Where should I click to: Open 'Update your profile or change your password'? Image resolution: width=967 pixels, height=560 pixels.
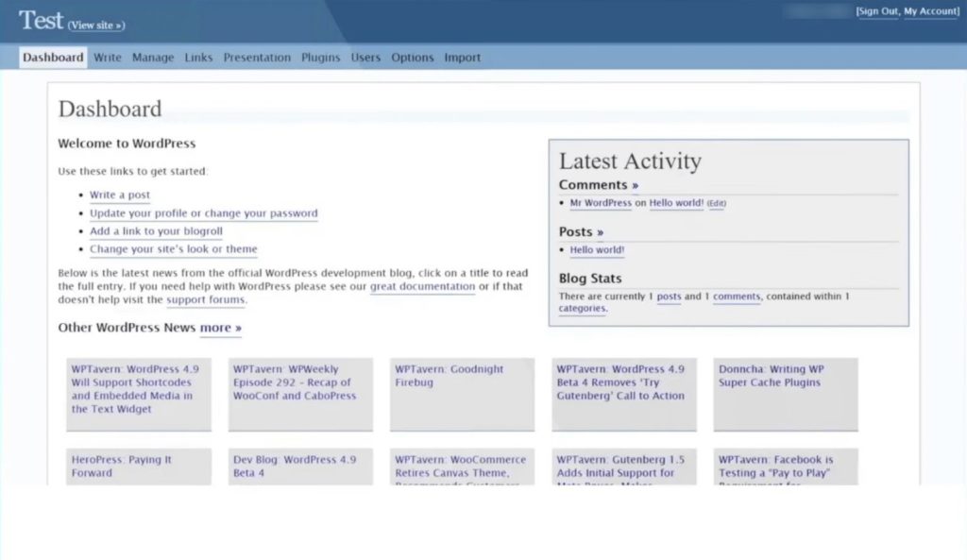point(204,213)
